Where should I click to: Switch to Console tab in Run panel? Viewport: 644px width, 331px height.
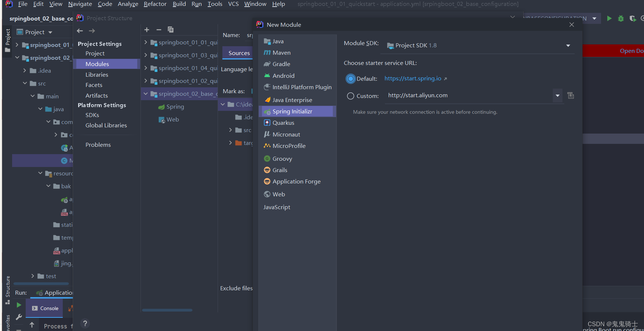pyautogui.click(x=45, y=308)
